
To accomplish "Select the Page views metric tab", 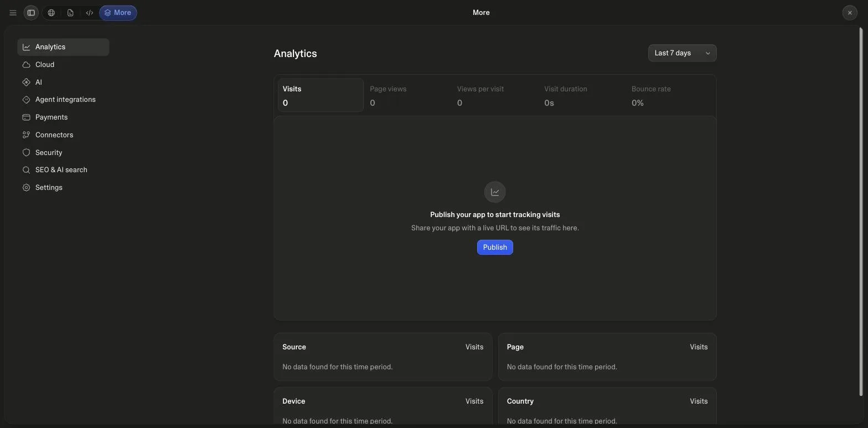I will click(407, 95).
